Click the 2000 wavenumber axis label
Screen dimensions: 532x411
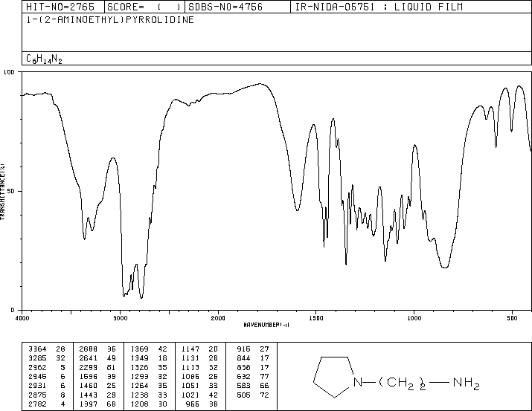(x=218, y=318)
